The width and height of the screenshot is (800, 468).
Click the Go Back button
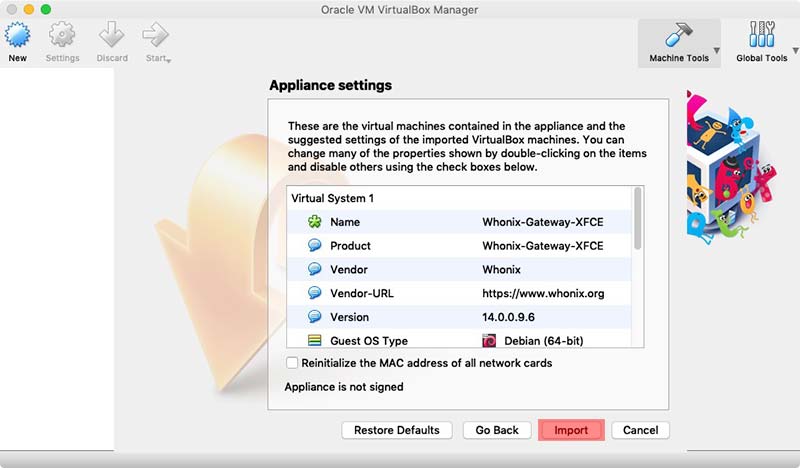point(497,430)
